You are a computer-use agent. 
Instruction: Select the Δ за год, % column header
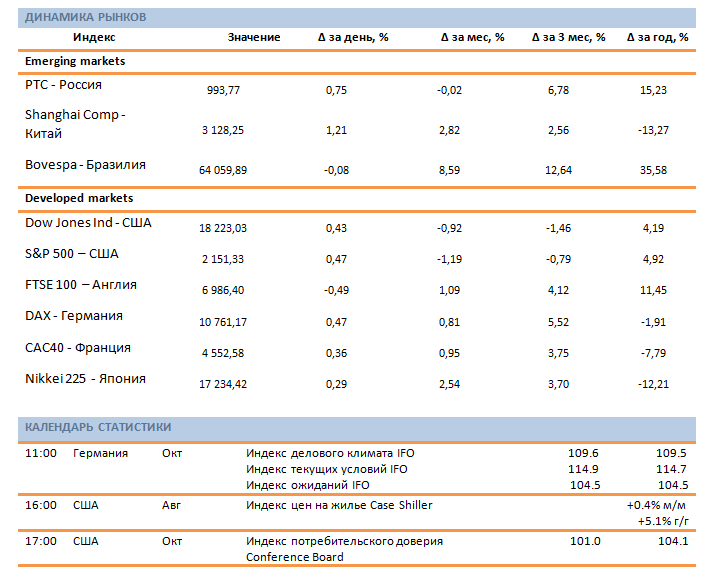tap(657, 38)
